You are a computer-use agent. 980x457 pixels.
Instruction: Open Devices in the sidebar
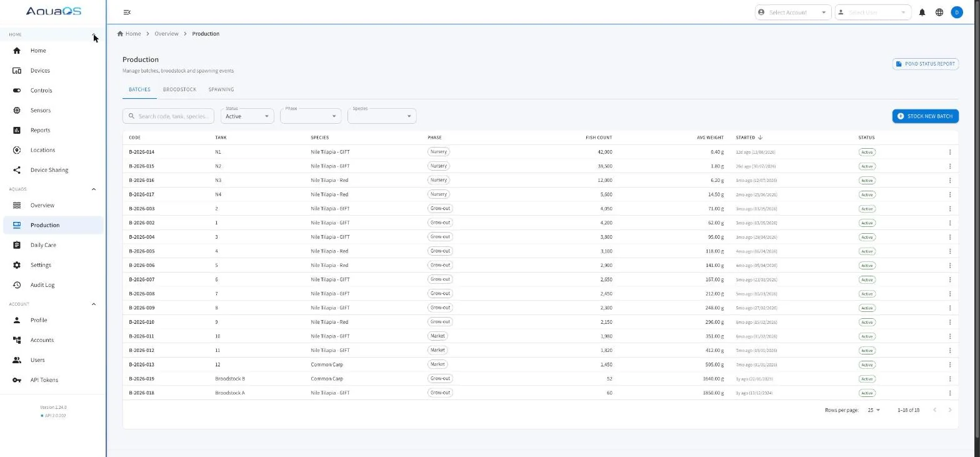[53, 71]
